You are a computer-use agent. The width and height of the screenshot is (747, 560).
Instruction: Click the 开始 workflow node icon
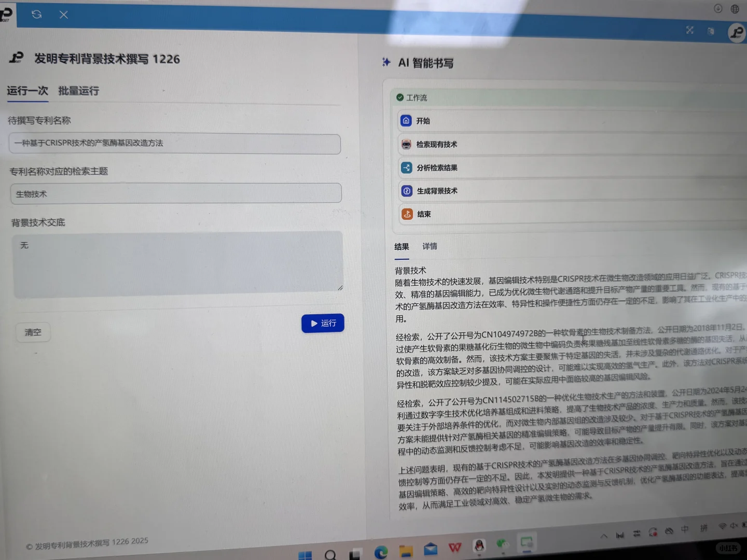tap(406, 120)
